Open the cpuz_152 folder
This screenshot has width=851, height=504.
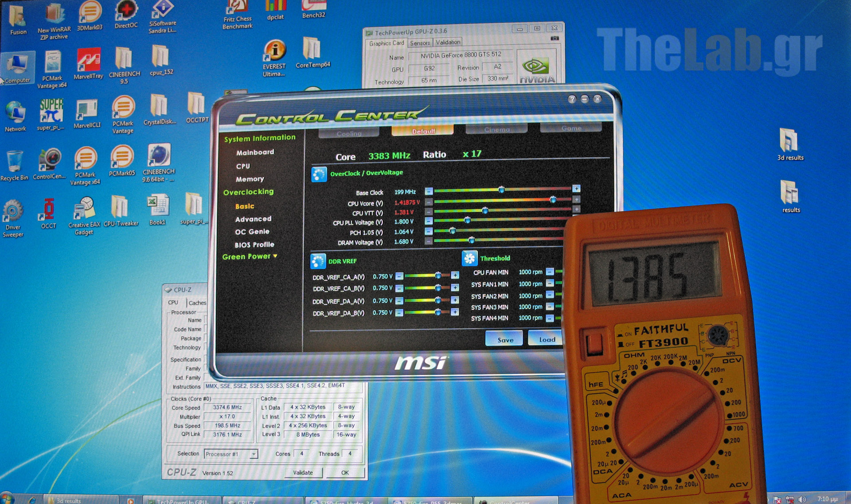tap(161, 59)
